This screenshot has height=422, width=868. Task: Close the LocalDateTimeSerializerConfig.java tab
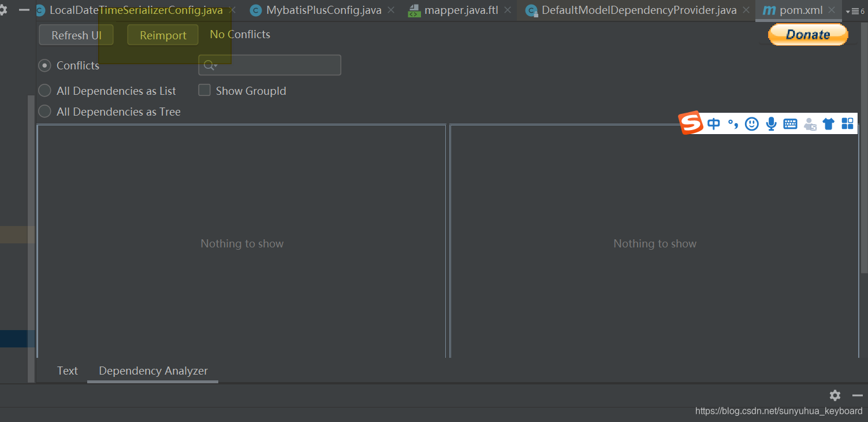232,10
